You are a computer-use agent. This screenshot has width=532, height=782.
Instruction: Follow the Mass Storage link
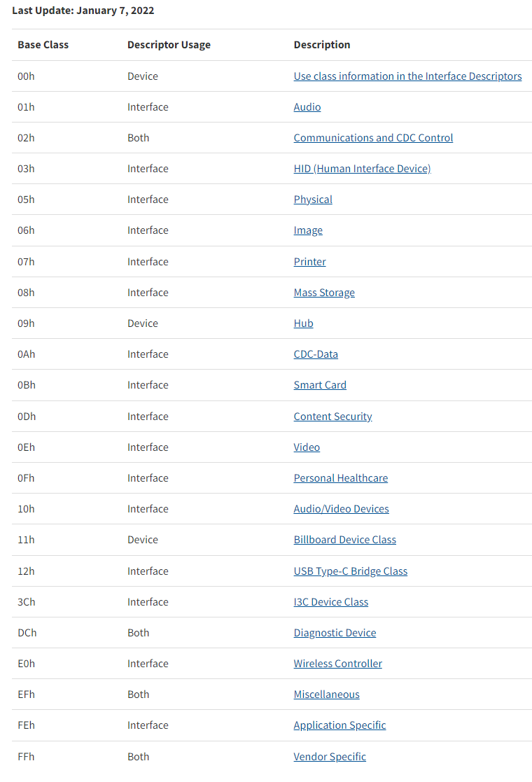pos(324,293)
